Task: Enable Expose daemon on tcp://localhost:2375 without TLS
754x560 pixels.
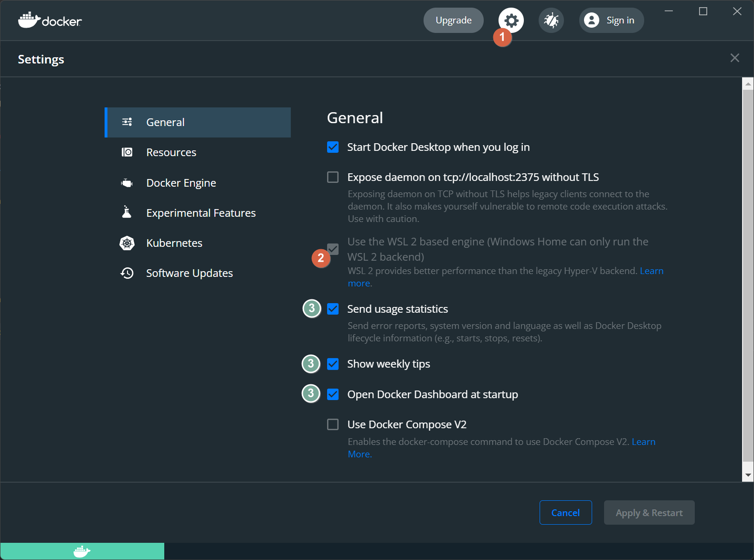Action: [333, 177]
